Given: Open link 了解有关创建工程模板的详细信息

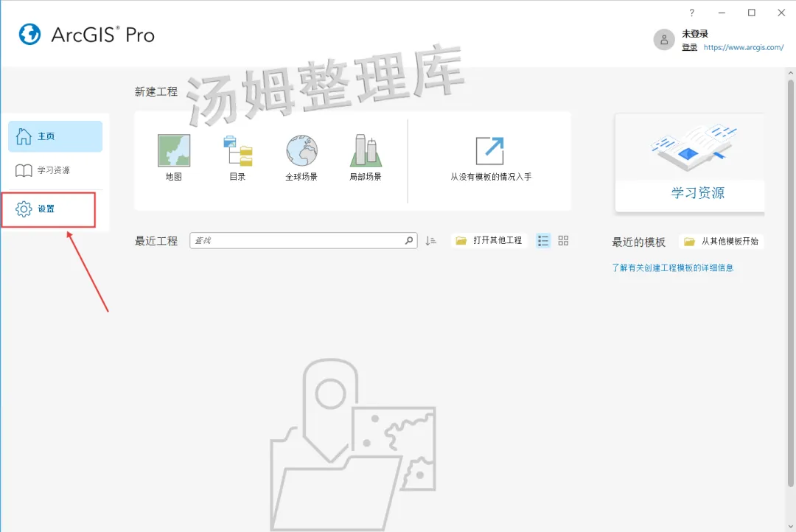Looking at the screenshot, I should (673, 267).
